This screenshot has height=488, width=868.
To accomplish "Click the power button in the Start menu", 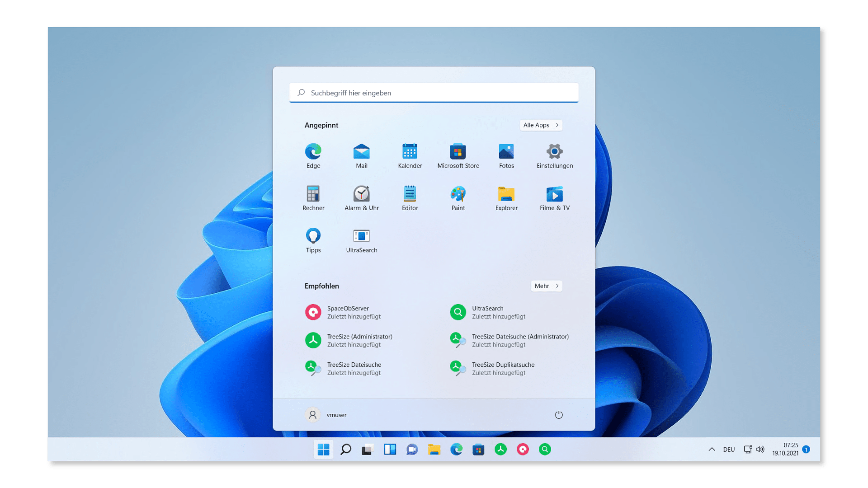I will click(559, 414).
